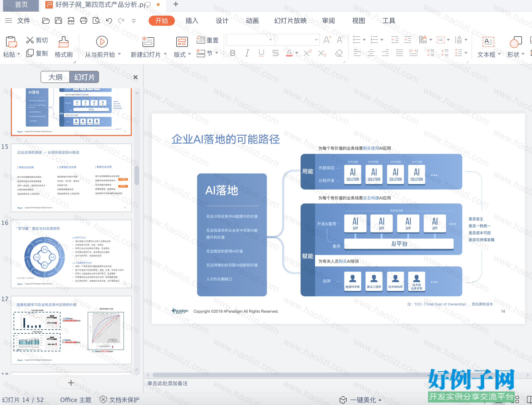
Task: Expand bullet list dropdown arrow
Action: point(364,40)
